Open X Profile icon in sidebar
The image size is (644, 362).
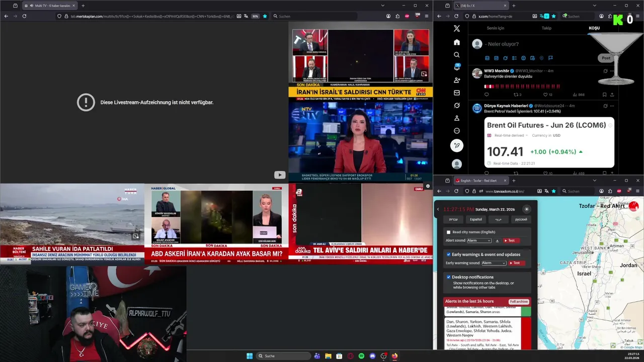[457, 118]
